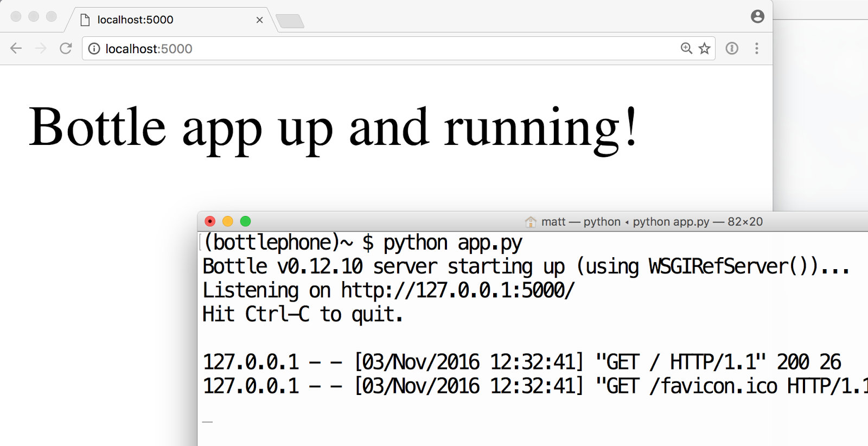Open Chrome's three-dot menu

[757, 48]
